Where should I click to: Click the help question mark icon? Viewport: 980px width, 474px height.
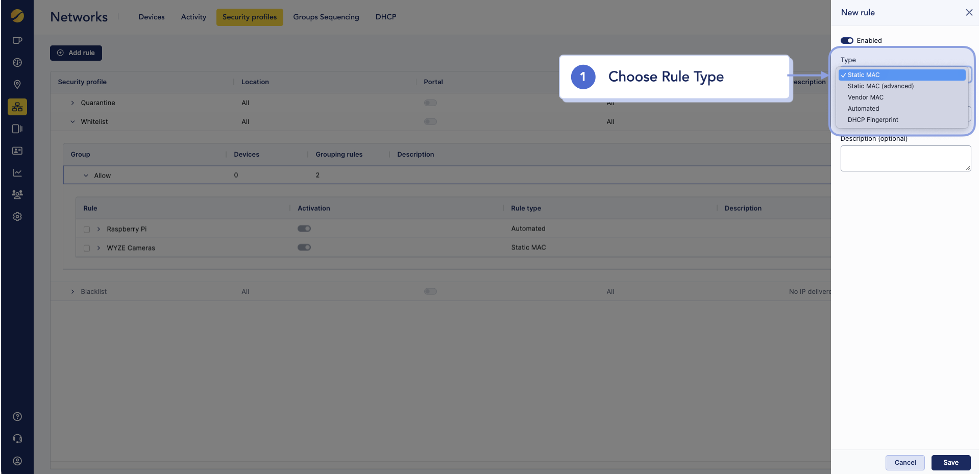coord(17,416)
